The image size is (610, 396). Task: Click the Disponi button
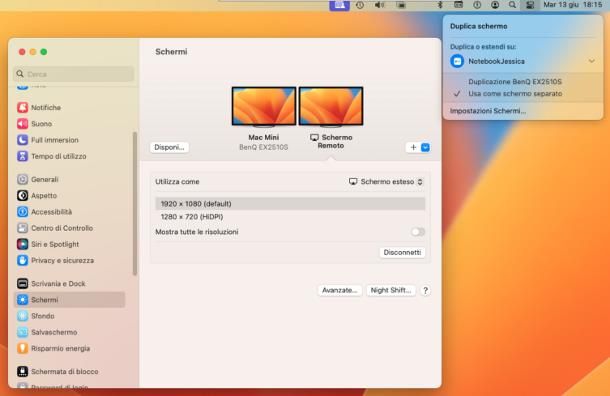pos(169,147)
